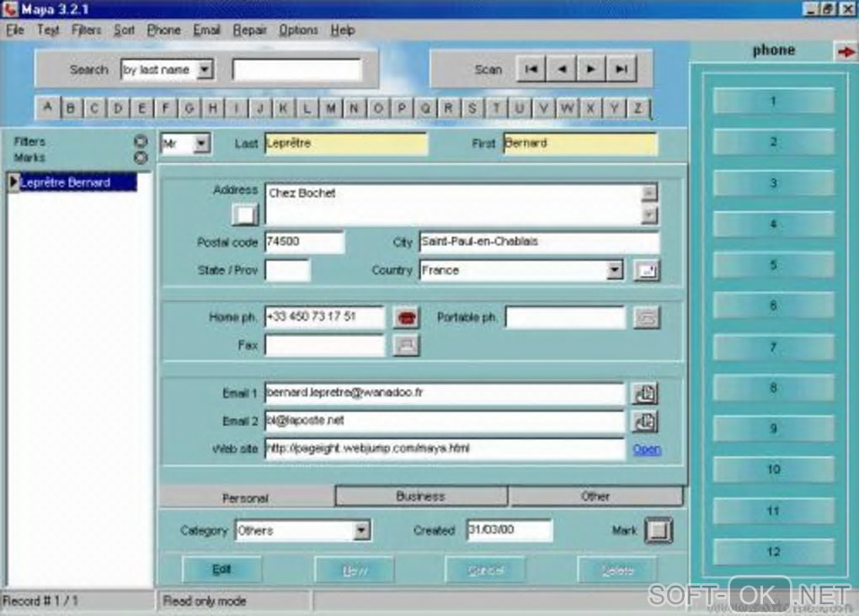Click the Portable ph. number field
This screenshot has width=859, height=616.
pos(564,317)
